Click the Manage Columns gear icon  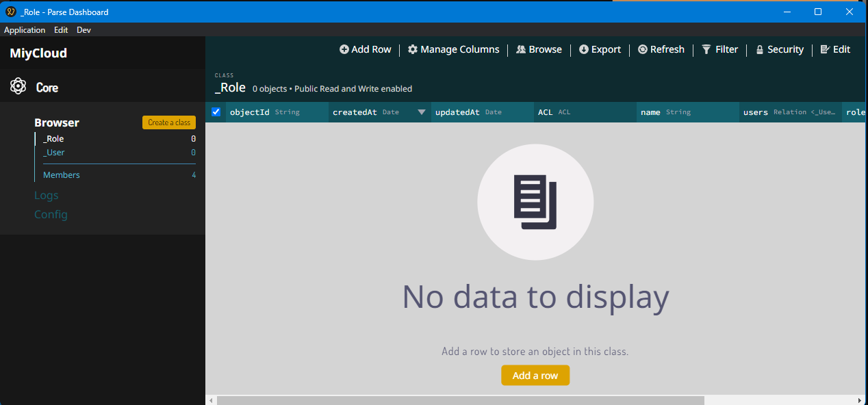413,49
